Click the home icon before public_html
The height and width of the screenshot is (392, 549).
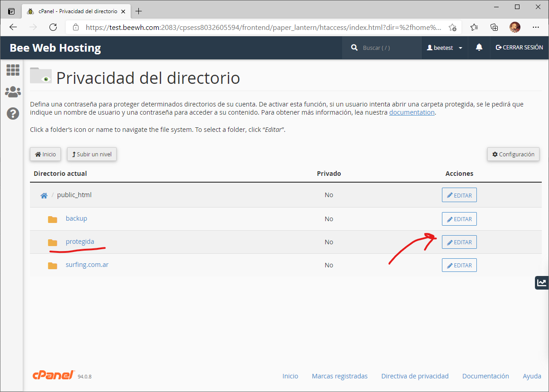pyautogui.click(x=44, y=195)
